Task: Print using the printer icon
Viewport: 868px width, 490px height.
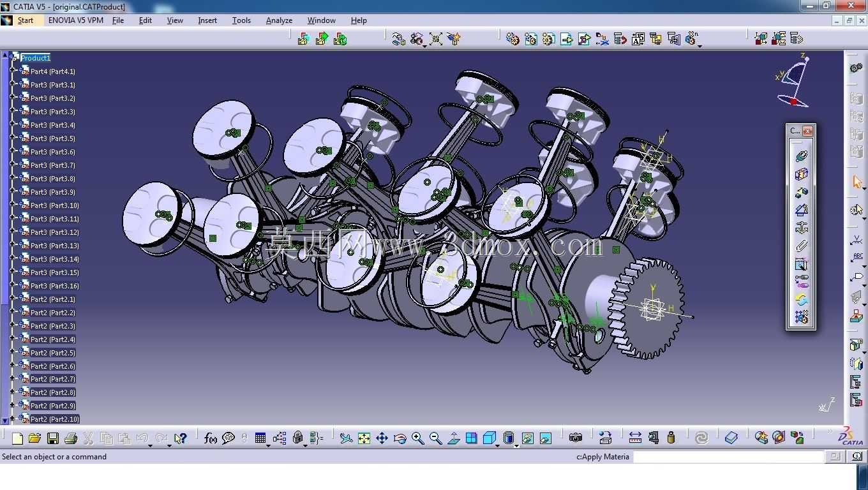Action: (71, 438)
